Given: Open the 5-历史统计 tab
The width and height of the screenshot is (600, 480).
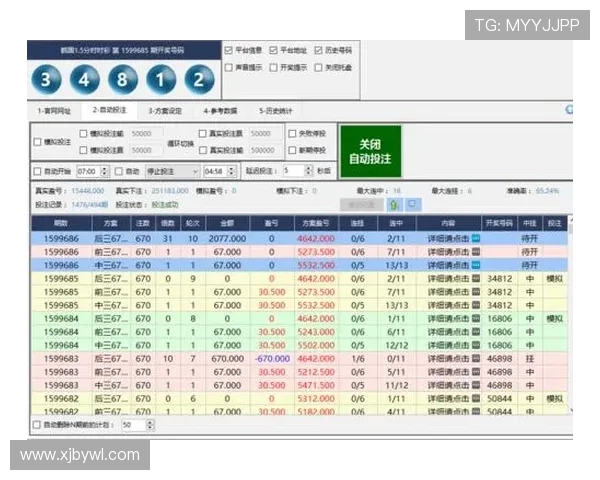Looking at the screenshot, I should point(276,111).
